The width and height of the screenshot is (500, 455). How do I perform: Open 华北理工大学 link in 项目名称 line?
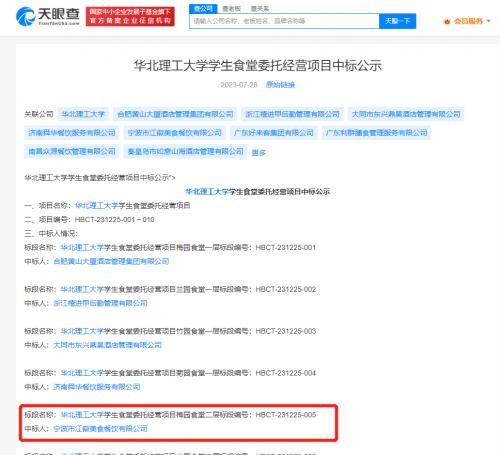[x=97, y=205]
